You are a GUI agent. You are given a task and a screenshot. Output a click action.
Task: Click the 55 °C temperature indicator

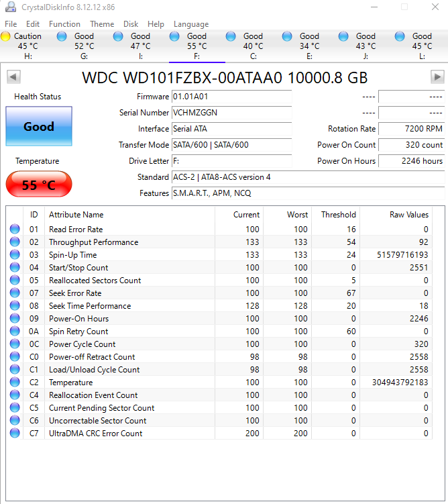(39, 184)
